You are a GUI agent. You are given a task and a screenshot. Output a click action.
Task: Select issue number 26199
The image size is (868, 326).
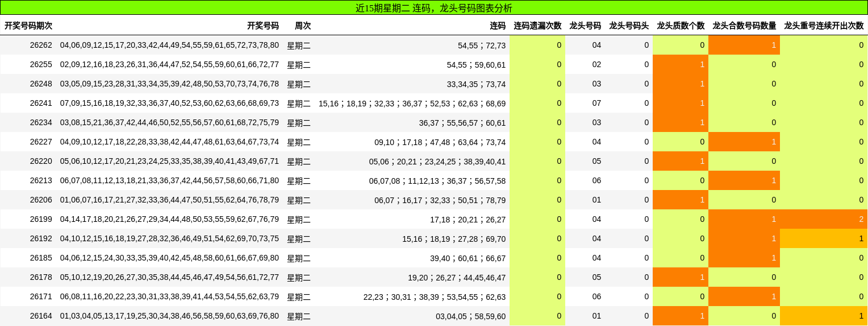tap(41, 219)
